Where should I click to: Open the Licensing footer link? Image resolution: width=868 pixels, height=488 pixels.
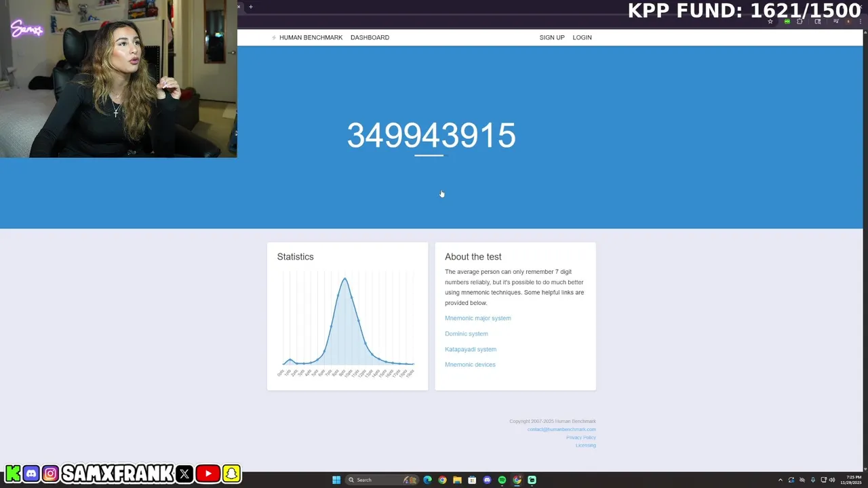tap(586, 445)
